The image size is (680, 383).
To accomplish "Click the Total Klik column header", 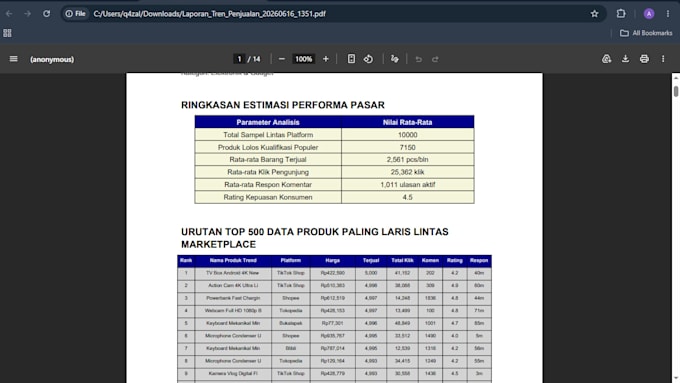I will (402, 261).
